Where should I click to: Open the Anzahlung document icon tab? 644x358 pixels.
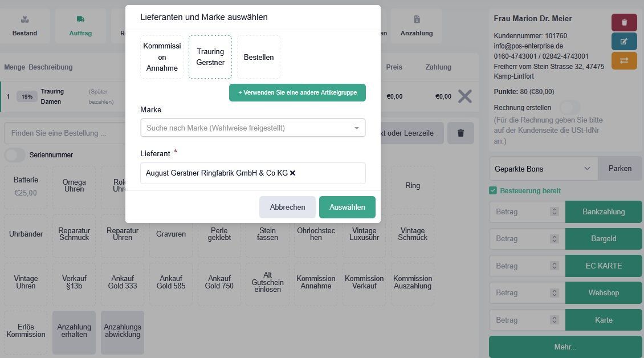(x=417, y=26)
